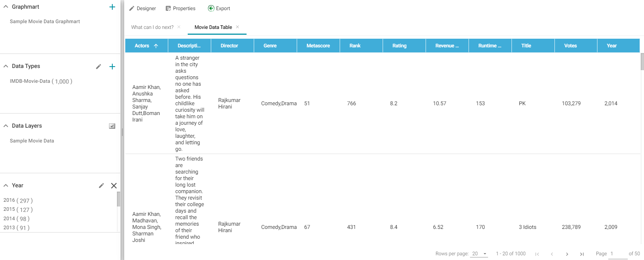Switch to 'What can I do next?' tab
The height and width of the screenshot is (260, 644).
pyautogui.click(x=152, y=27)
